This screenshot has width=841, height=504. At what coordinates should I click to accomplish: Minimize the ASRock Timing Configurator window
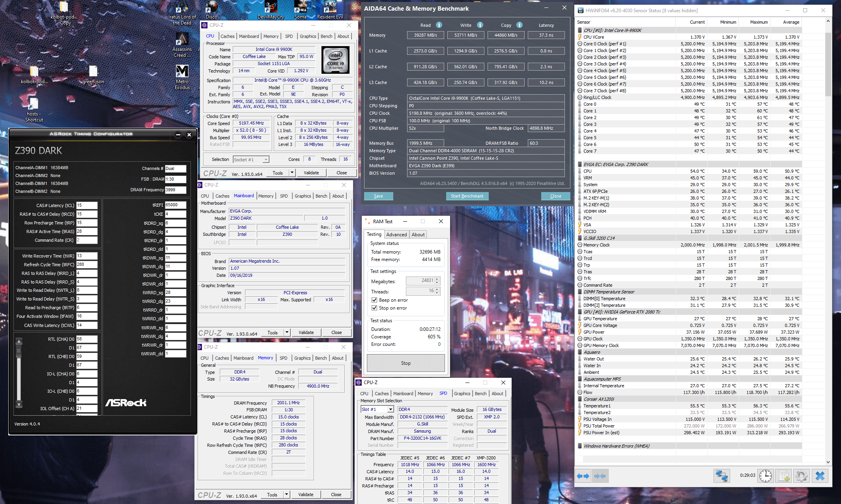178,134
